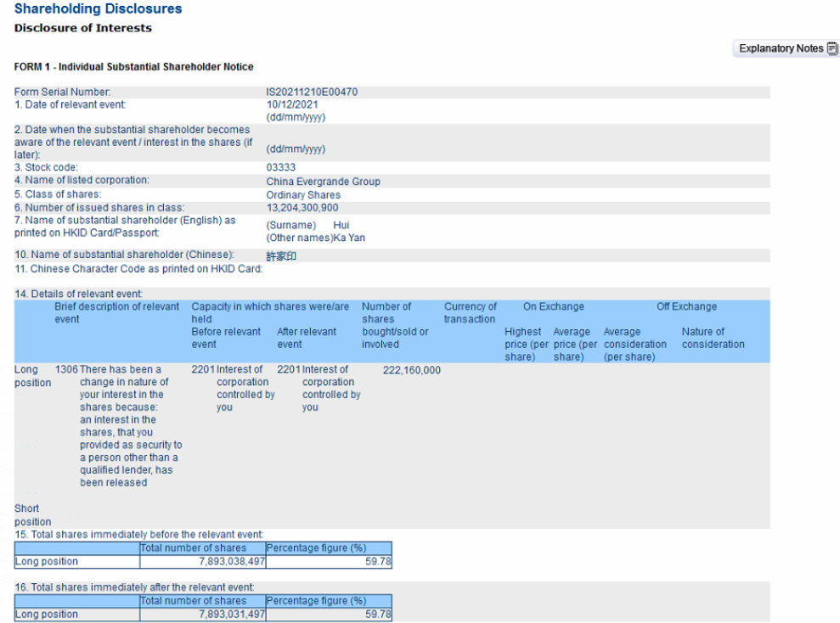Viewport: 840px width, 623px height.
Task: Select serial number IS20211210E00470
Action: coord(312,92)
